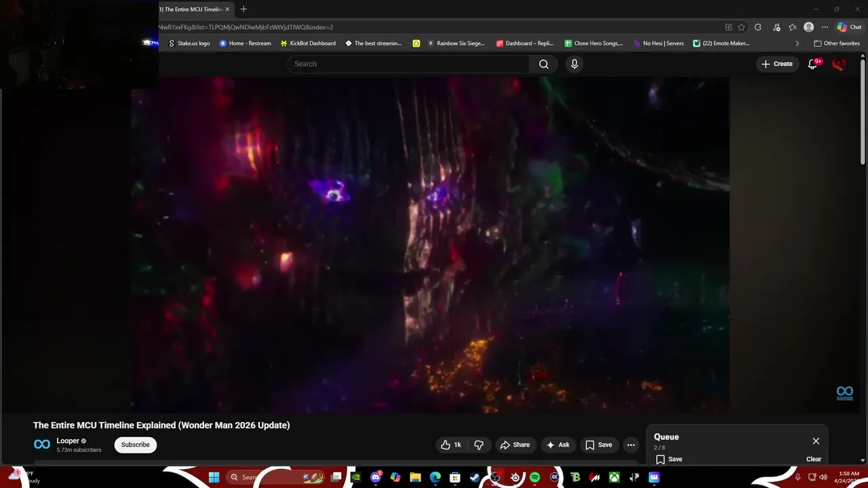Open The best streamin... bookmark
Viewport: 868px width, 488px height.
pyautogui.click(x=374, y=43)
